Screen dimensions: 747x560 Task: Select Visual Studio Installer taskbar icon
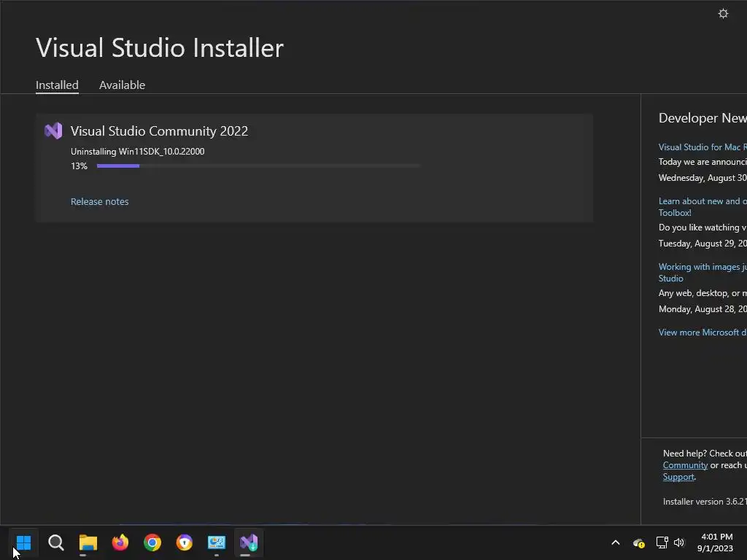249,542
